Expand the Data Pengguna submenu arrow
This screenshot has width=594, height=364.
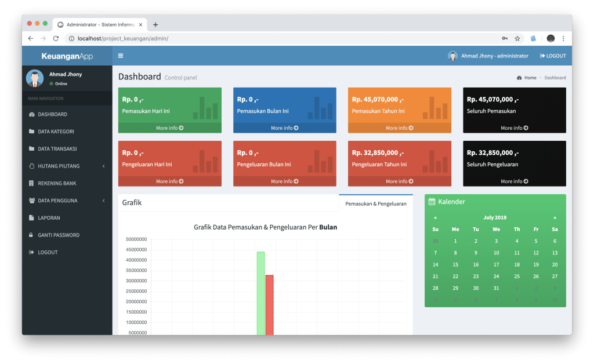[103, 201]
